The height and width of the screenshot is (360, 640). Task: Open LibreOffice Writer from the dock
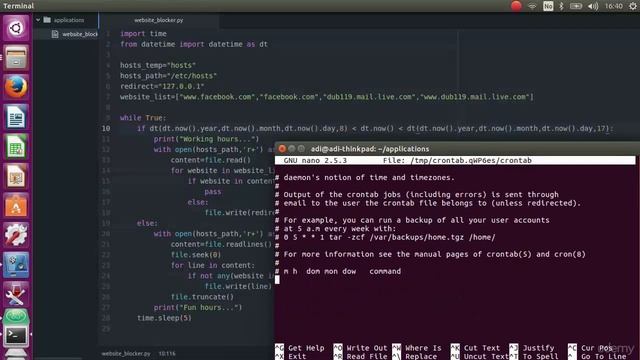pos(16,117)
